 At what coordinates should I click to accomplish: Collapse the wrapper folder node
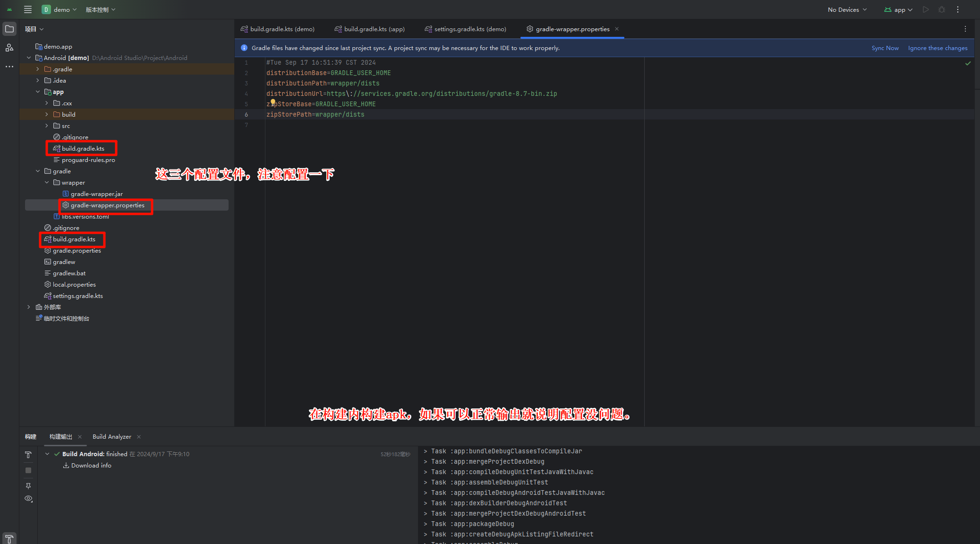(47, 182)
